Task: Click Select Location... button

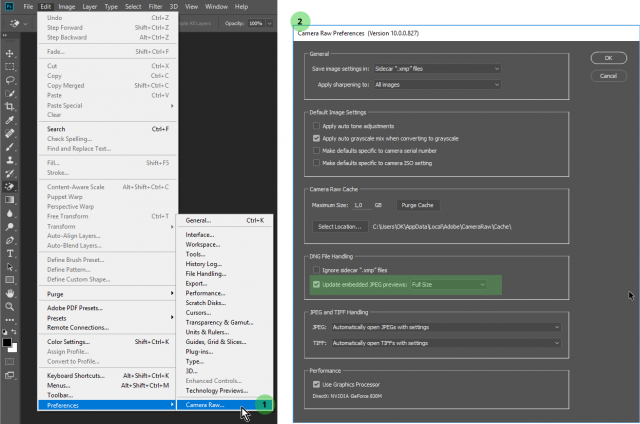Action: (x=340, y=226)
